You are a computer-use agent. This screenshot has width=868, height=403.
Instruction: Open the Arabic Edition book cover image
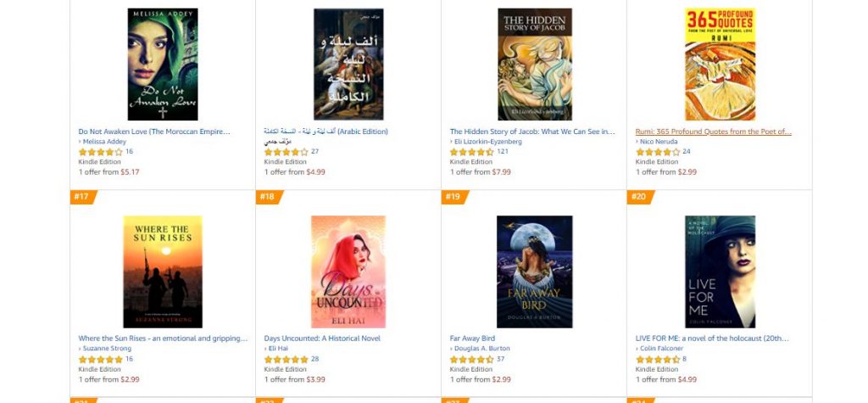348,64
